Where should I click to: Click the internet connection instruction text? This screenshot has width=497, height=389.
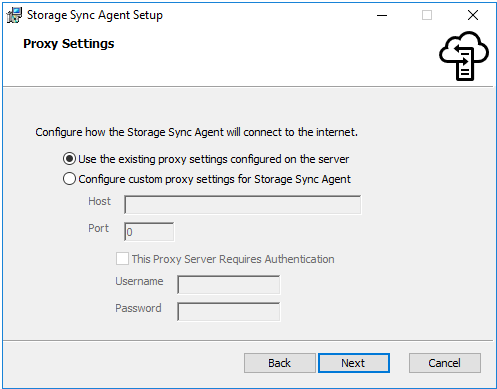(x=196, y=132)
